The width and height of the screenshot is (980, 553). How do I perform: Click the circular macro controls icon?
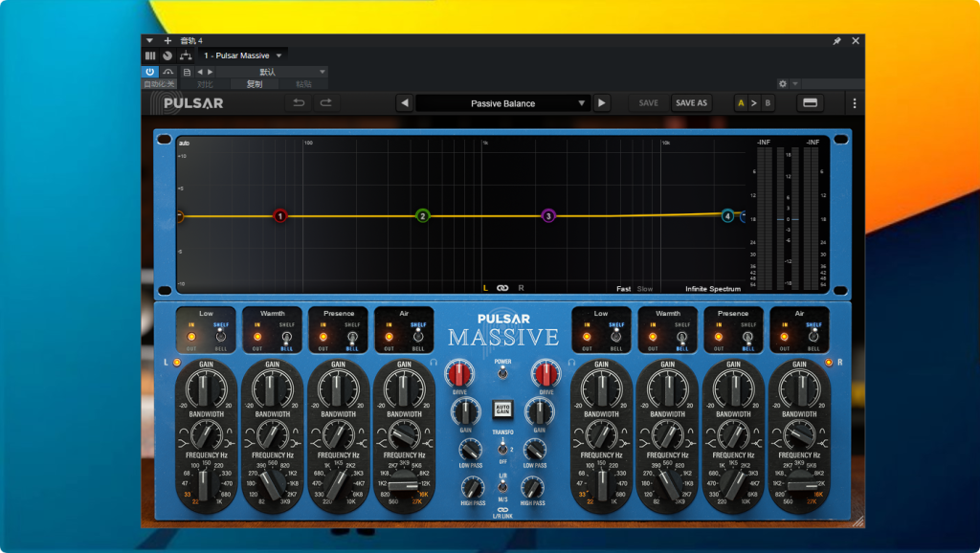[167, 55]
